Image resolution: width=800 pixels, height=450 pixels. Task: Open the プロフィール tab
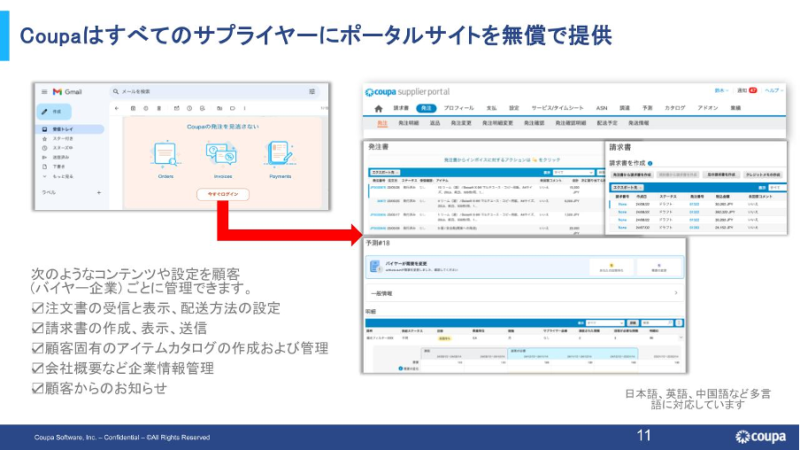tap(459, 108)
